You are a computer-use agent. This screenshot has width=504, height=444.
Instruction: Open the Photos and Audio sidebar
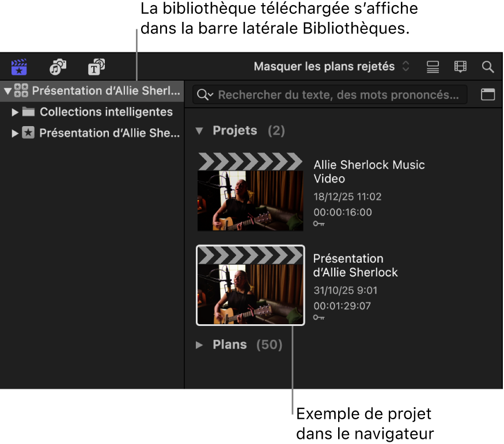(58, 67)
